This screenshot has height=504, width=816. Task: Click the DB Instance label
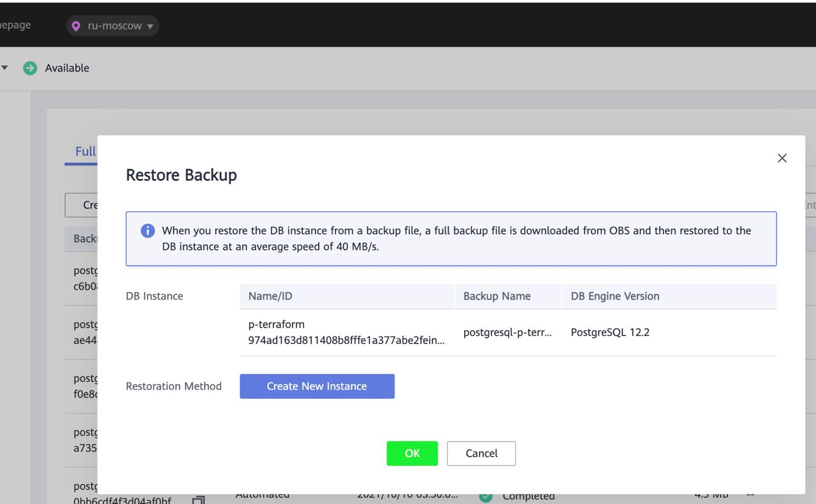pos(154,296)
